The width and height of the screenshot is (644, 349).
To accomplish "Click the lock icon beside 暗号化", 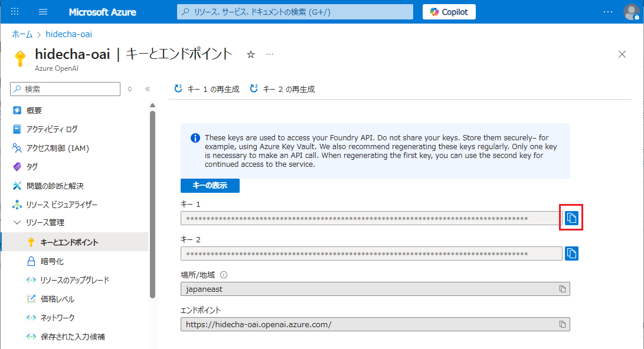I will pyautogui.click(x=31, y=261).
